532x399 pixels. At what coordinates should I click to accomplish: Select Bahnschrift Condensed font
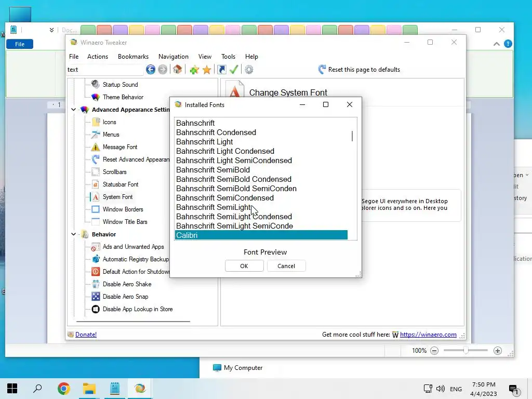[x=216, y=132]
